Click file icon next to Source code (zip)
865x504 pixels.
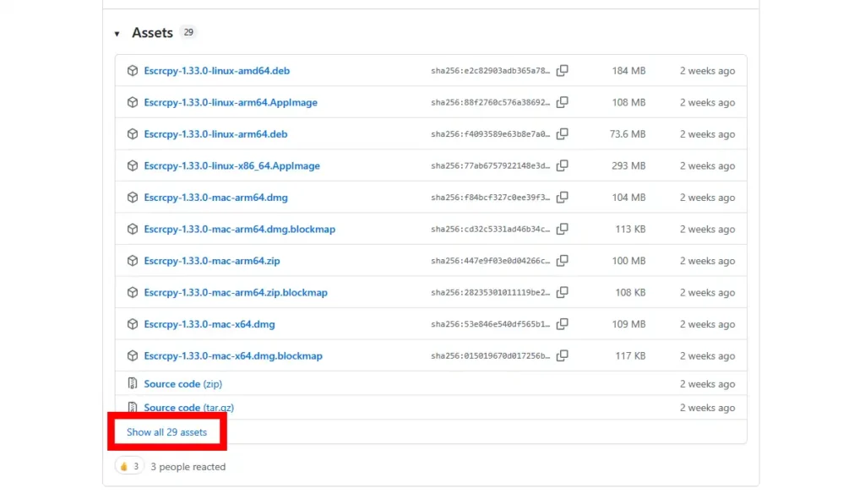(x=133, y=382)
